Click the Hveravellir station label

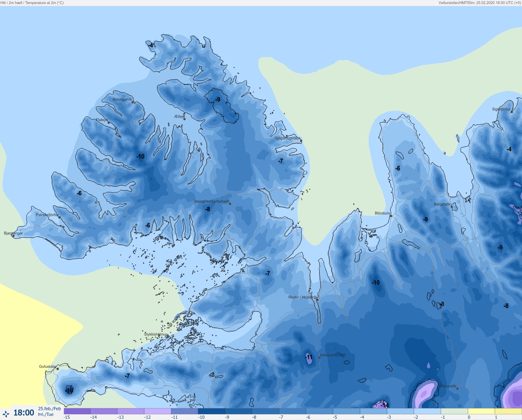point(448,386)
